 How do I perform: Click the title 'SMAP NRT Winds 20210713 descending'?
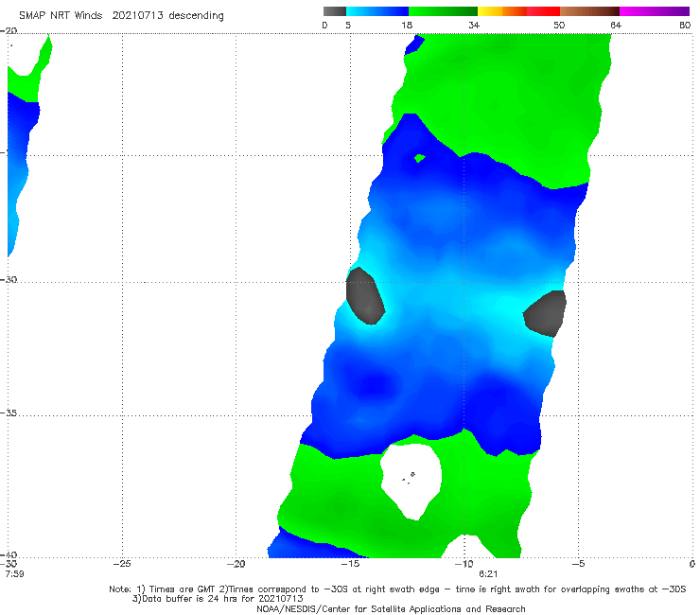tap(121, 16)
